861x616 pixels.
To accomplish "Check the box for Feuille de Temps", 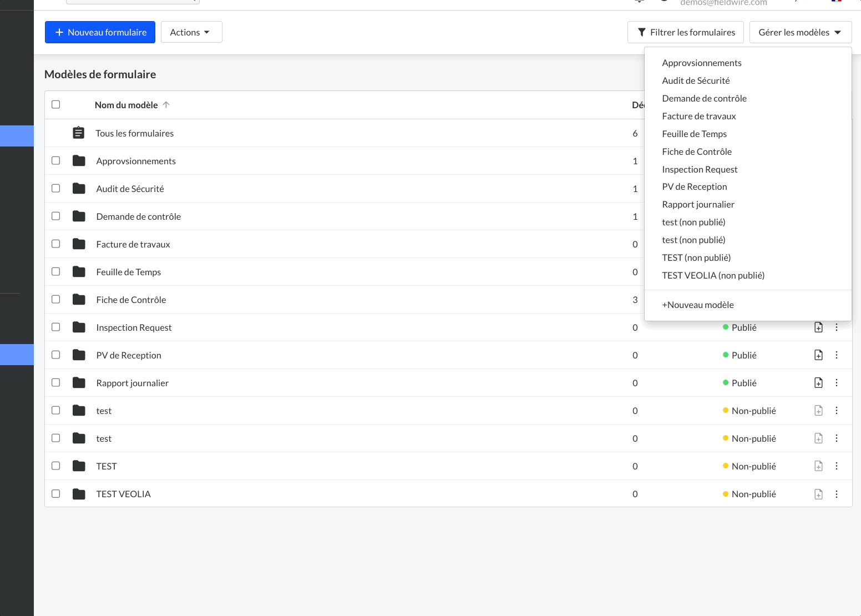I will (x=56, y=272).
